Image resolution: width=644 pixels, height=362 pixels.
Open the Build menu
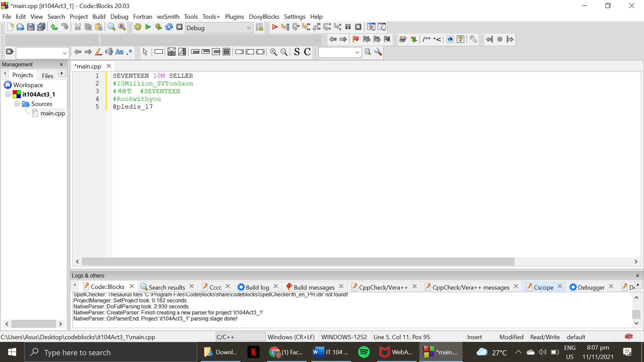(99, 17)
